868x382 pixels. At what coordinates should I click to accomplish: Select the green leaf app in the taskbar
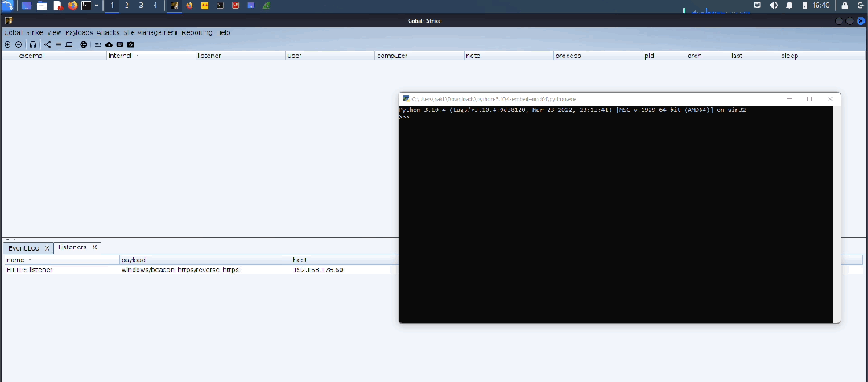(x=267, y=6)
